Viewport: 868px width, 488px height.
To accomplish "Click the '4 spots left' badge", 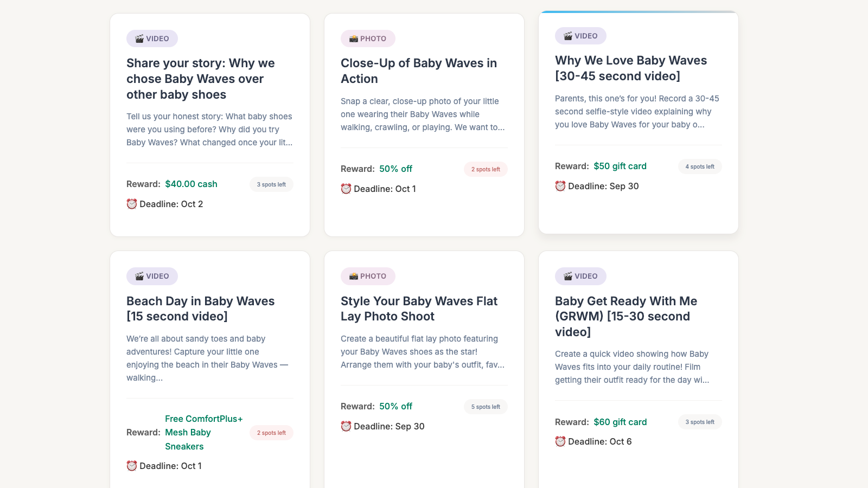I will point(700,166).
